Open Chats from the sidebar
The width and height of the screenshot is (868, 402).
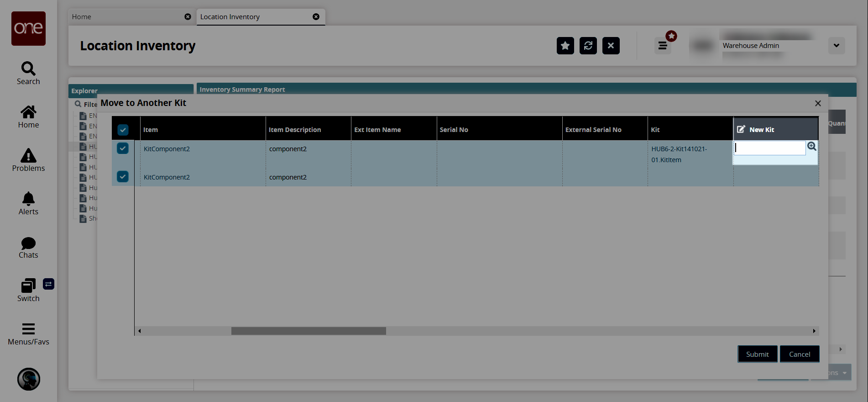pos(28,247)
